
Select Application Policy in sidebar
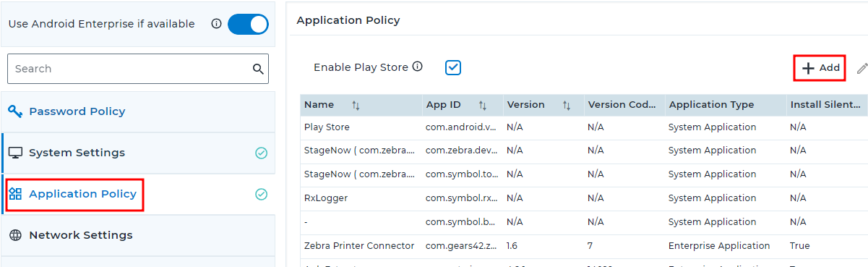[x=138, y=194]
